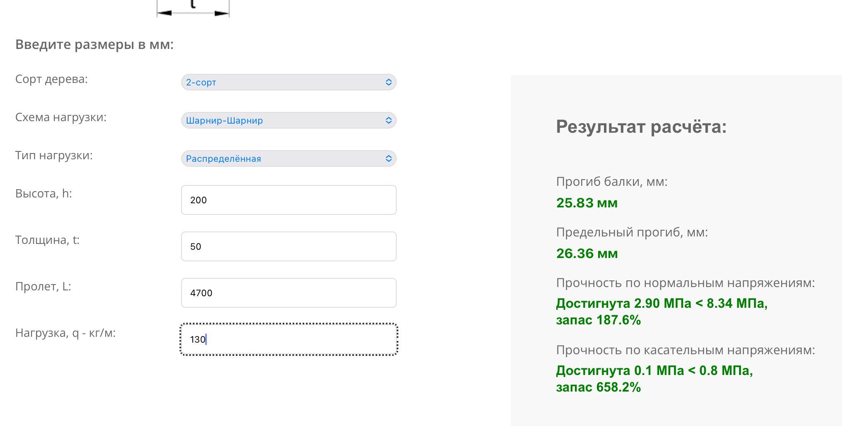Click the 'Нагрузка, q - кг/м:' label
868x426 pixels.
click(x=65, y=333)
